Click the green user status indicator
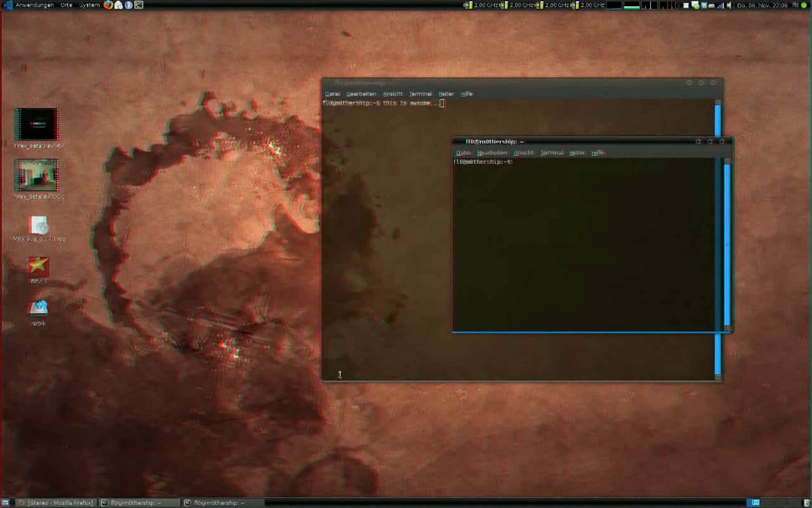 (x=804, y=5)
